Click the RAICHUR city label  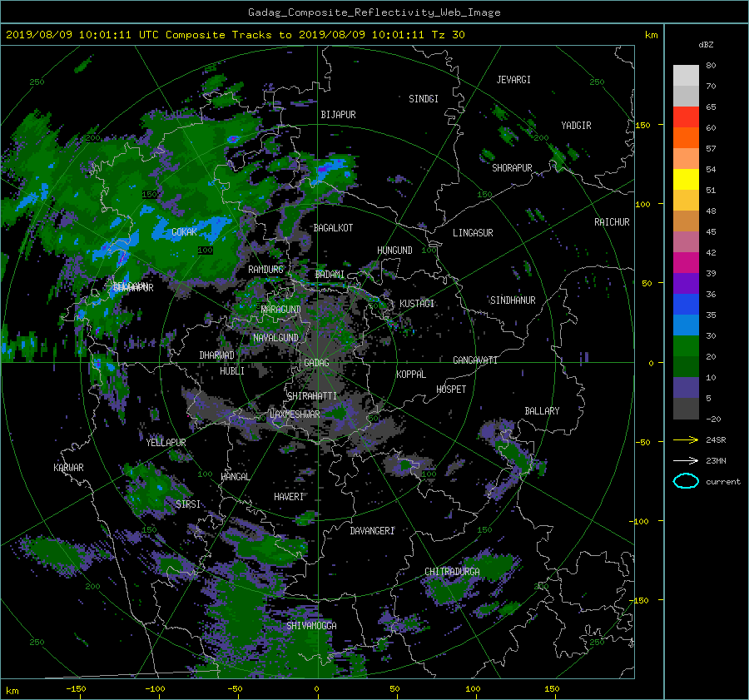coord(612,222)
